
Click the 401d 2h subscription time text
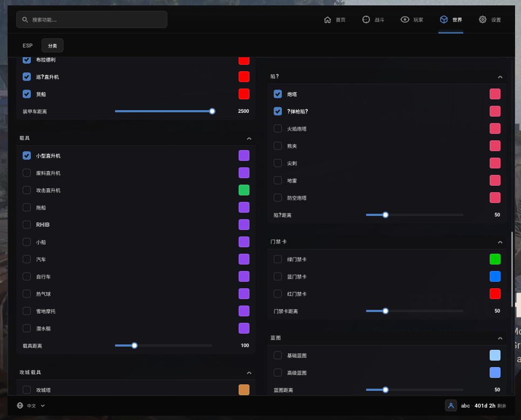tap(485, 406)
